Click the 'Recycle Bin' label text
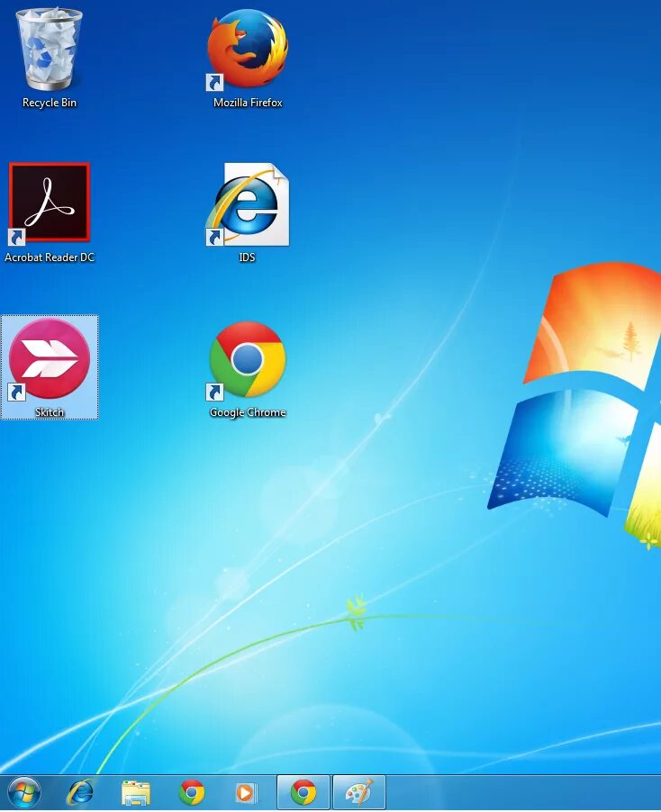The image size is (661, 812). 50,103
